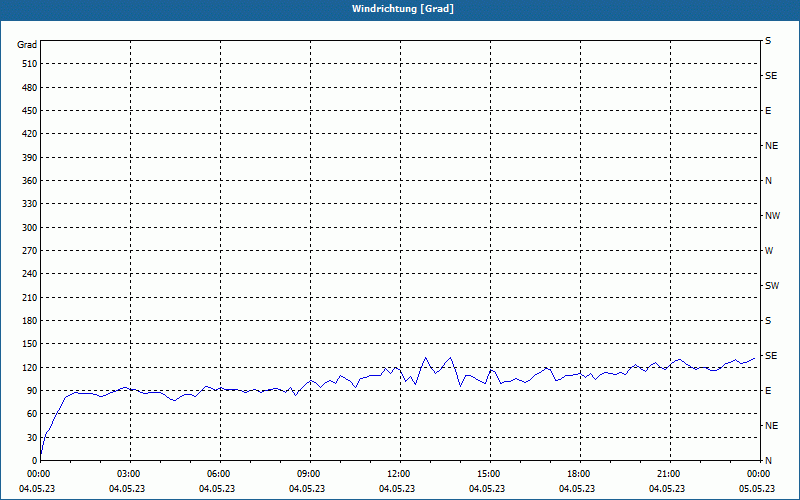The height and width of the screenshot is (500, 800).
Task: Choose the 300 degree axis label
Action: click(30, 228)
